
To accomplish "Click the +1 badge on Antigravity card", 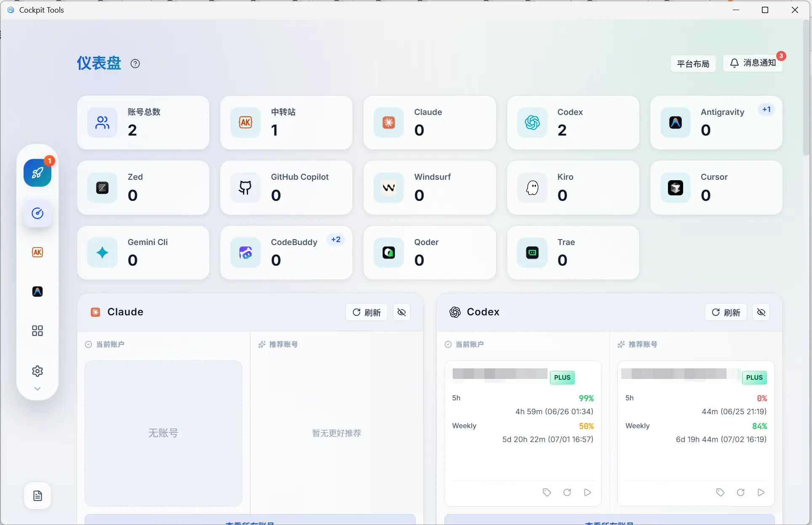I will click(767, 109).
